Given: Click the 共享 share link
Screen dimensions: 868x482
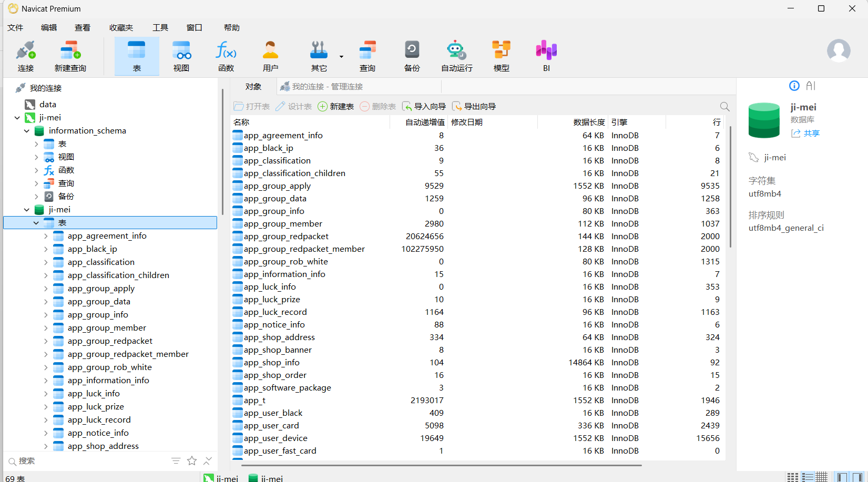Looking at the screenshot, I should [805, 134].
